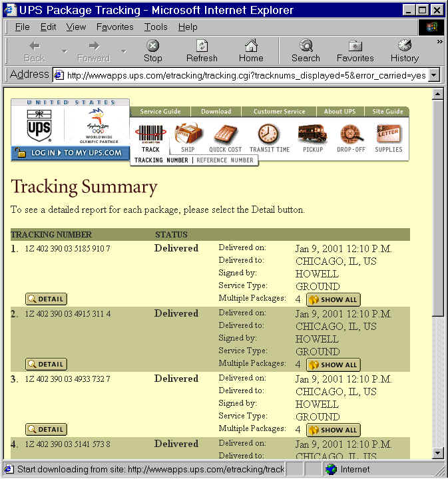Expand the toolbar overflow chevron
Screen dimensions: 448x479
[x=439, y=42]
